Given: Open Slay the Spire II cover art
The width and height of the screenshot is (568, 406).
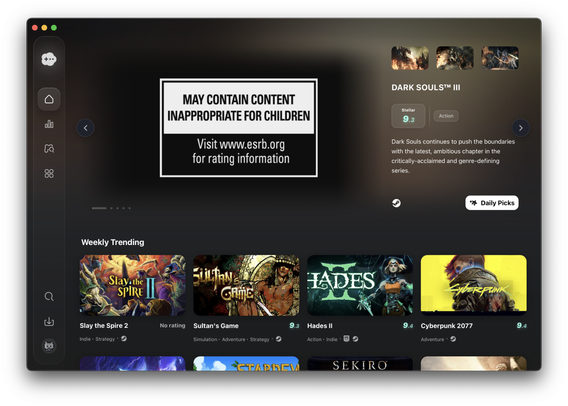Looking at the screenshot, I should point(133,285).
